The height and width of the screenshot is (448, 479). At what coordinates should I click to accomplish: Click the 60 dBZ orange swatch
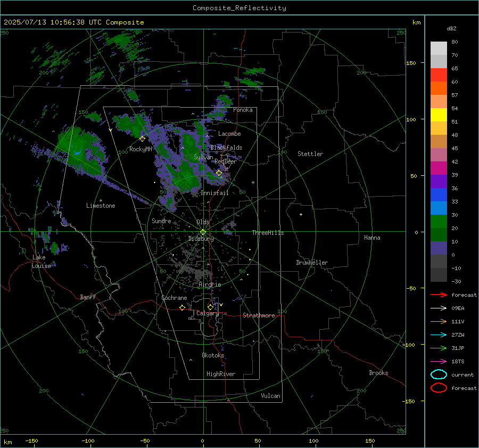[x=439, y=88]
